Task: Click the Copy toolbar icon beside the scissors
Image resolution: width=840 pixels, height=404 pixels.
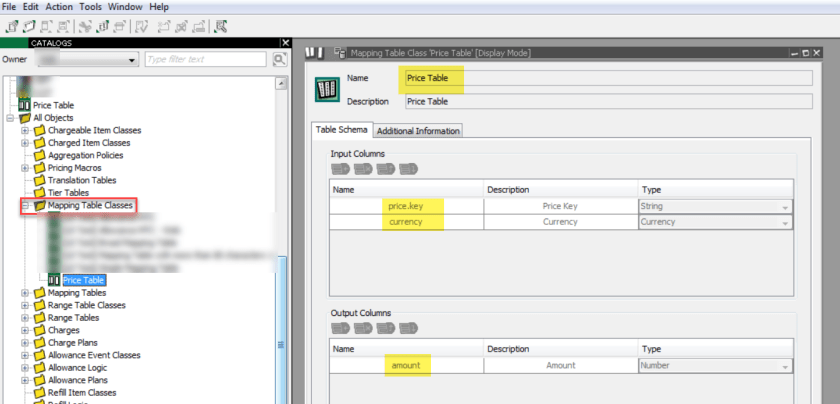Action: [103, 25]
